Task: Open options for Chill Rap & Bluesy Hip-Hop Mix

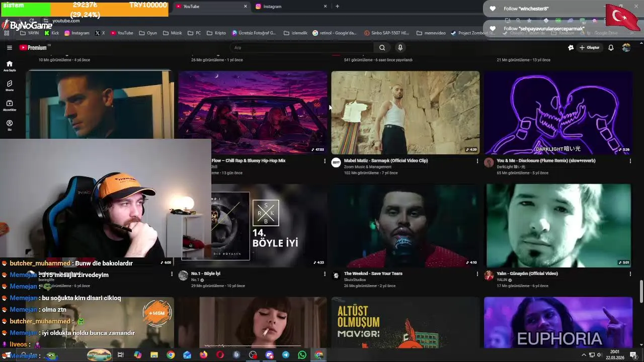Action: (325, 161)
